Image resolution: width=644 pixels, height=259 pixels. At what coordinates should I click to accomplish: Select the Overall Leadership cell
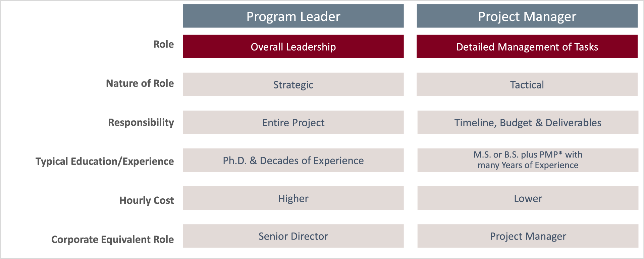[x=293, y=47]
